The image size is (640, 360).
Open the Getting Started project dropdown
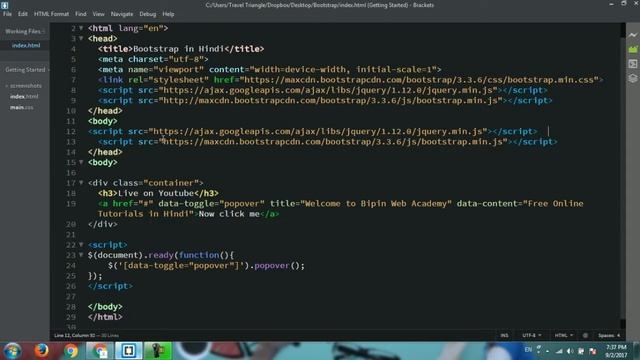tap(27, 70)
